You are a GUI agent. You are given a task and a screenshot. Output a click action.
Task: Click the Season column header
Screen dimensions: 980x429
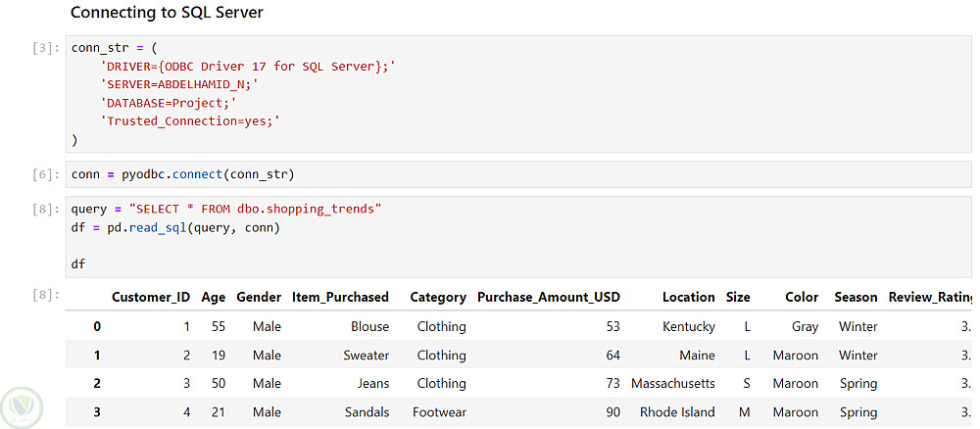(x=856, y=297)
